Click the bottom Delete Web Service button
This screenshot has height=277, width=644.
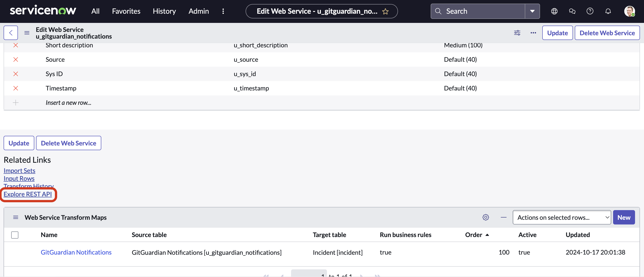point(69,143)
